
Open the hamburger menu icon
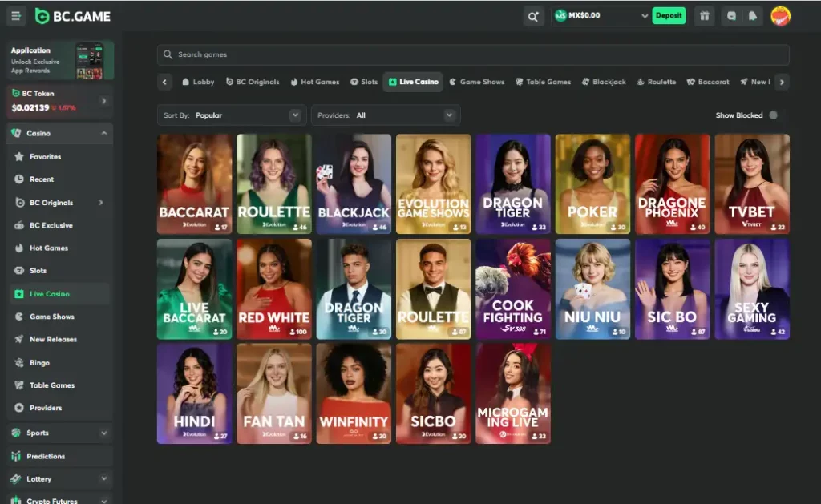(16, 16)
